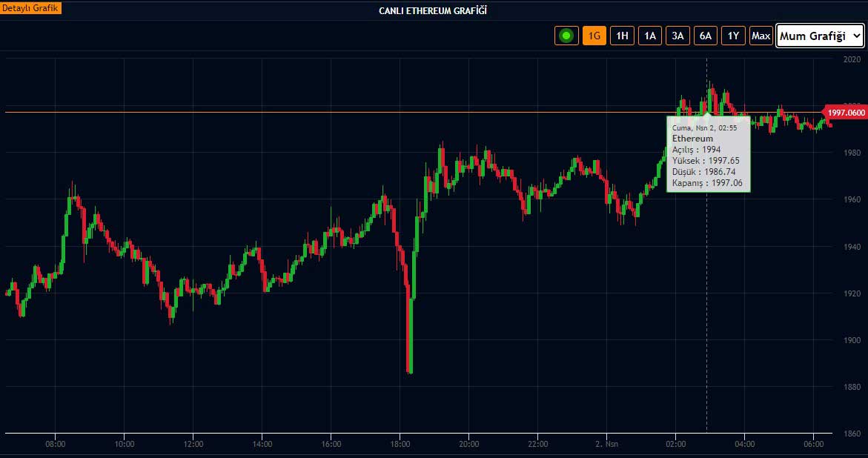The width and height of the screenshot is (868, 458).
Task: Click the 1920 price axis label
Action: click(x=852, y=293)
